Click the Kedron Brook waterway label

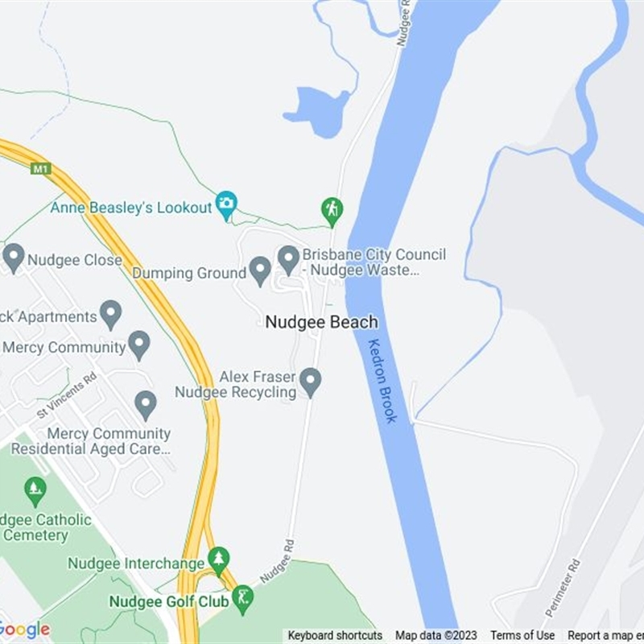click(383, 381)
